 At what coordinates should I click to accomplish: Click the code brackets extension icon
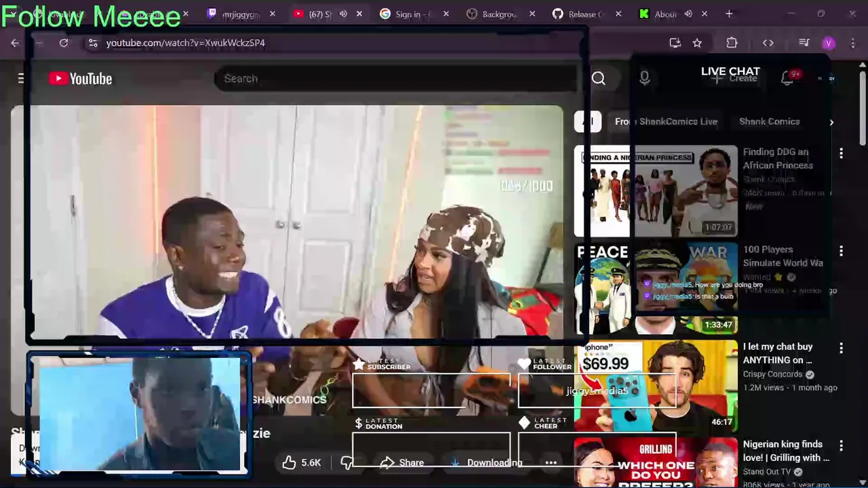768,43
